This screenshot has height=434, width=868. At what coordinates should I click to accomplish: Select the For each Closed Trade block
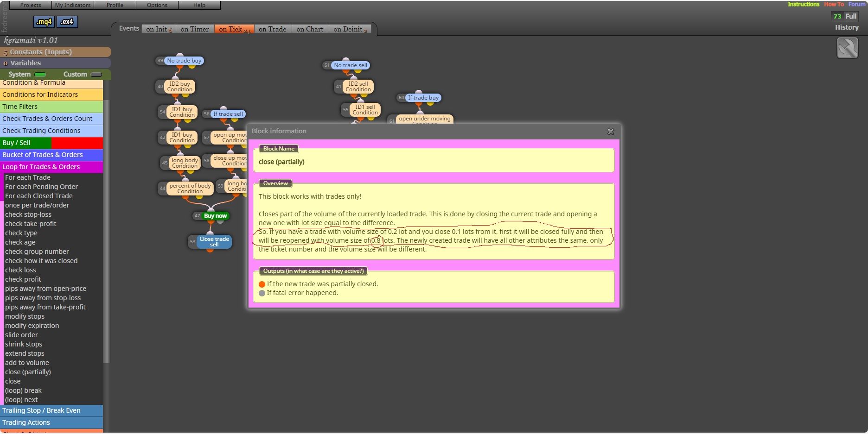click(x=38, y=196)
